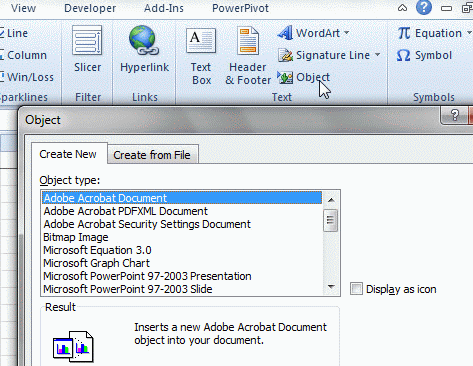
Task: Expand the Signature Line dropdown arrow
Action: [x=377, y=54]
